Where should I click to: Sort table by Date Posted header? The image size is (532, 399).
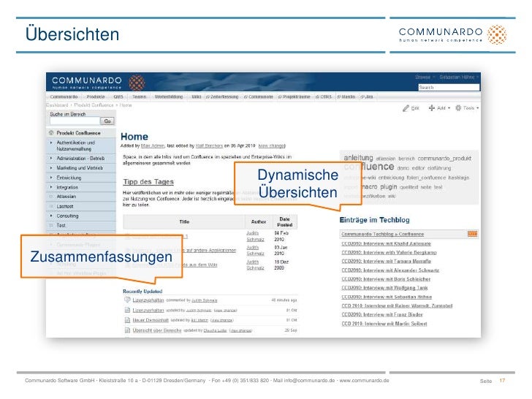[x=284, y=222]
